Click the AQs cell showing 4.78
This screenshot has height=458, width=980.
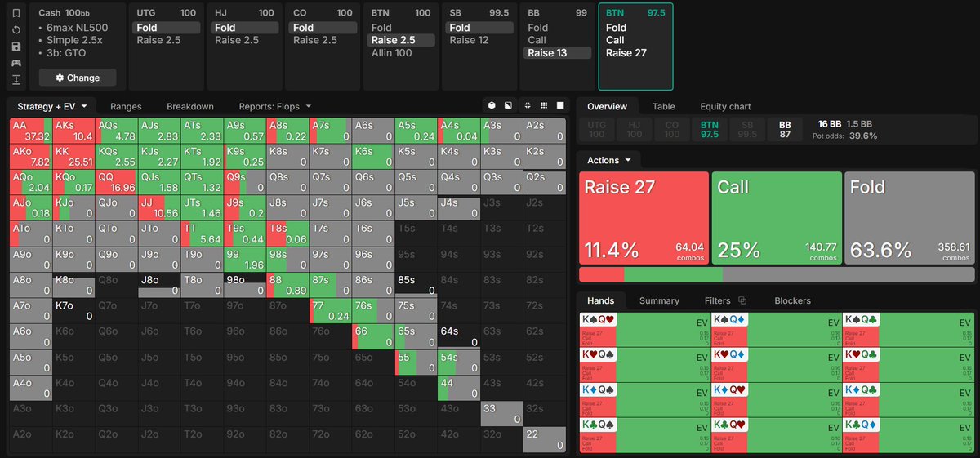tap(117, 131)
